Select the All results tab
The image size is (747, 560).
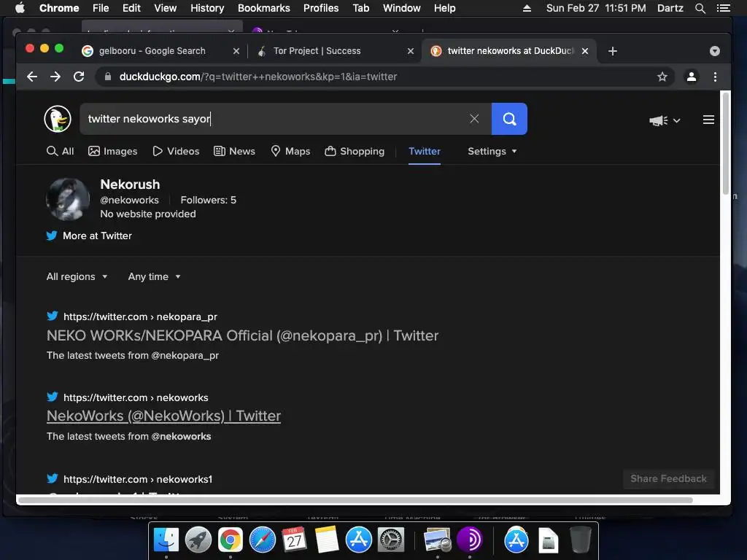pos(60,152)
